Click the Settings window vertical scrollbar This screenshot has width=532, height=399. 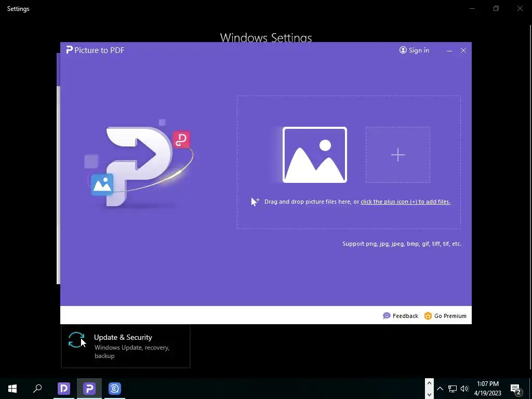click(530, 197)
